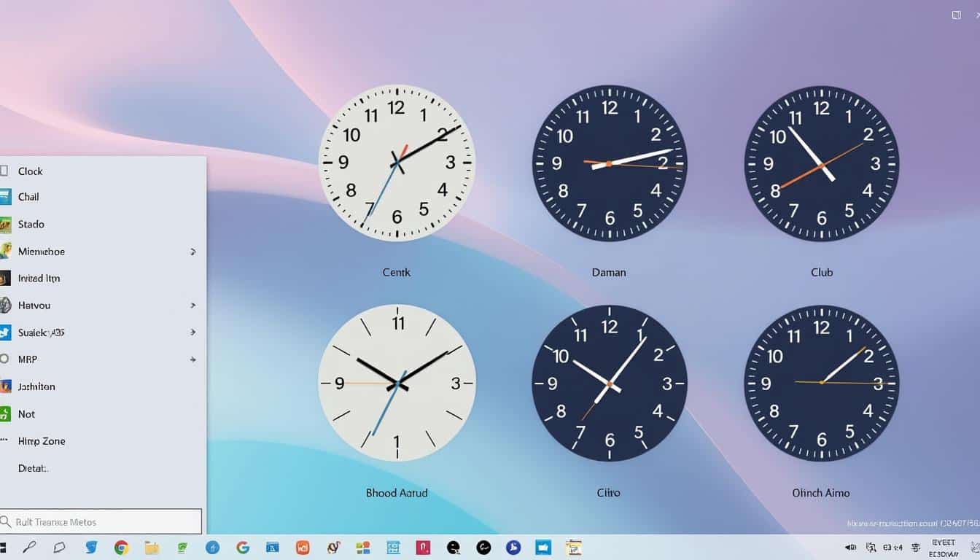This screenshot has width=980, height=560.
Task: Click the Hatvou globe icon
Action: (5, 305)
